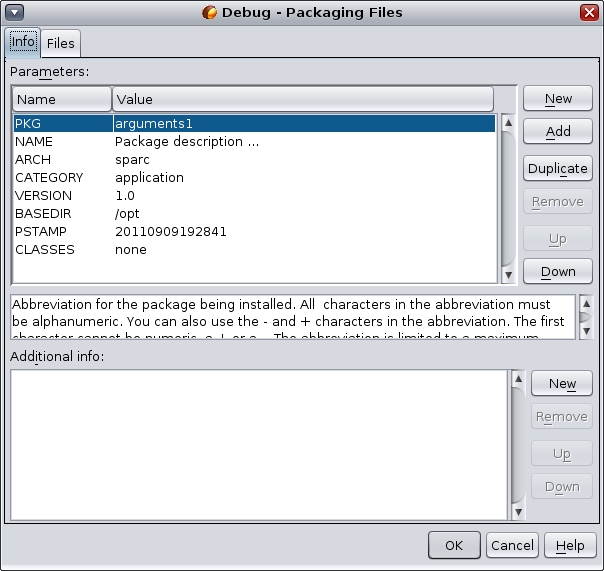This screenshot has height=571, width=604.
Task: Select the CATEGORY parameter row
Action: pos(254,178)
